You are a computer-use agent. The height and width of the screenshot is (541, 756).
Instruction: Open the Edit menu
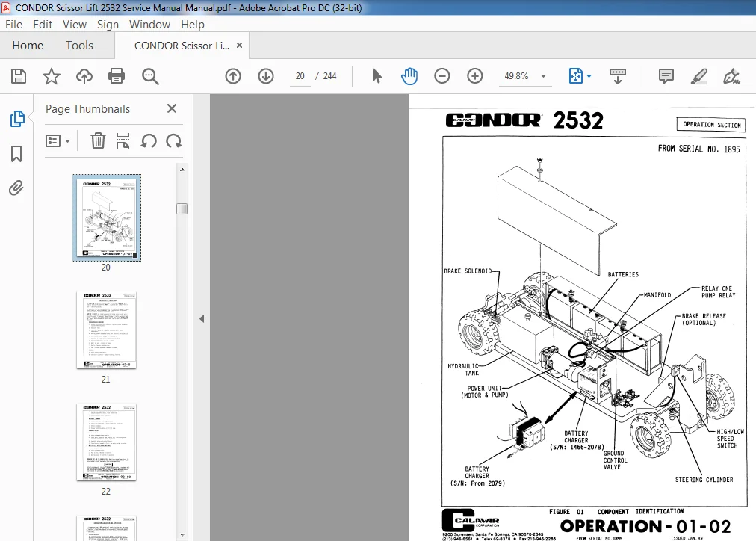43,25
